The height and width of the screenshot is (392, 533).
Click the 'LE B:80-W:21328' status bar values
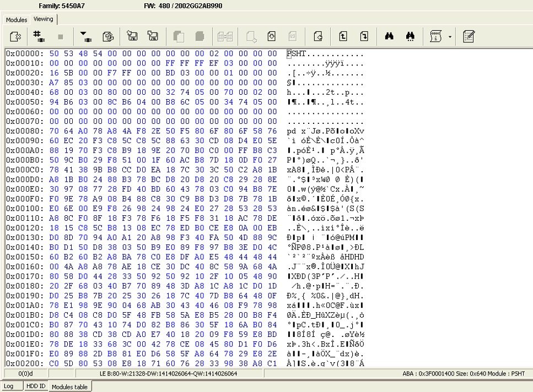point(169,374)
